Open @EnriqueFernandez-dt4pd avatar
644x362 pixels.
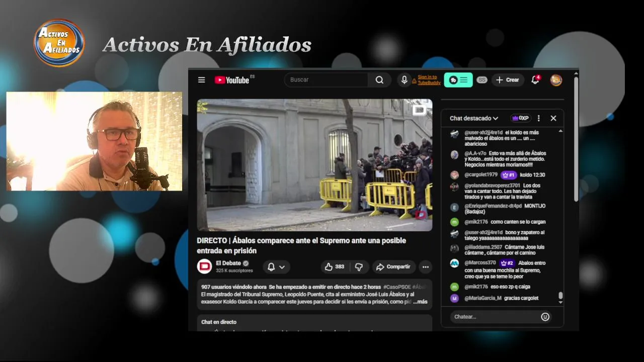coord(454,207)
